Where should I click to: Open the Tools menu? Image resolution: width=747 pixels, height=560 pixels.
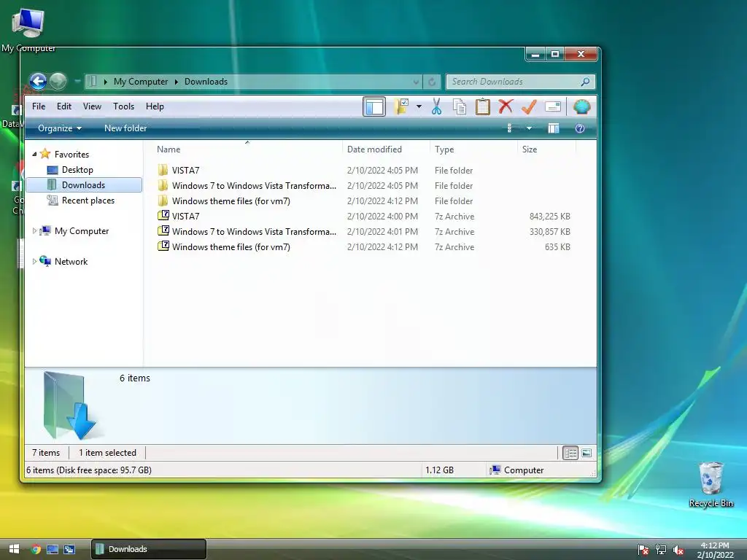click(x=123, y=106)
